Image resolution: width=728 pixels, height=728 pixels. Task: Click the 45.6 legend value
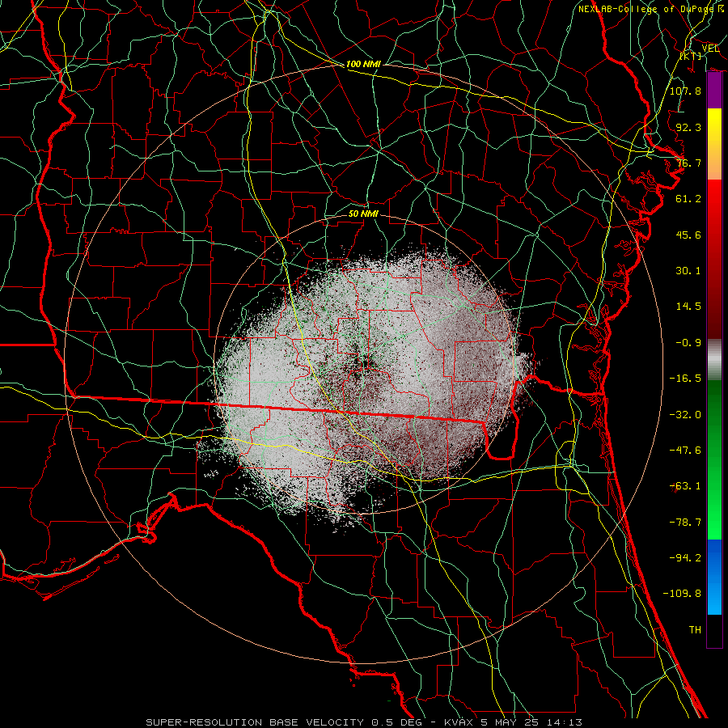pos(688,235)
